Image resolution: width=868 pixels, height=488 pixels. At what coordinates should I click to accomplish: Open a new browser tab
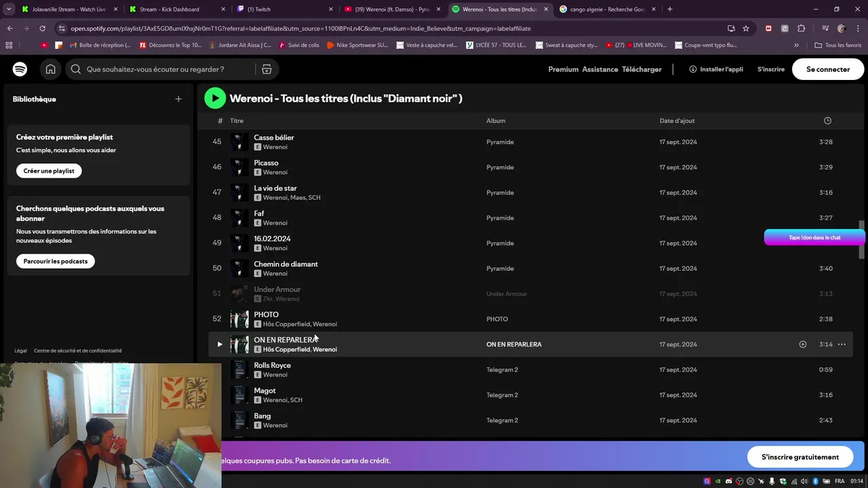pos(670,9)
